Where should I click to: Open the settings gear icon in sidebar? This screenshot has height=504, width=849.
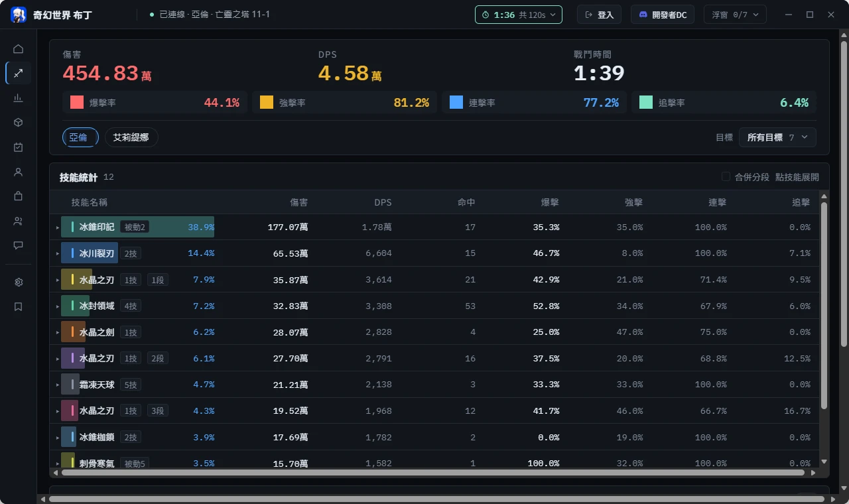pos(19,283)
